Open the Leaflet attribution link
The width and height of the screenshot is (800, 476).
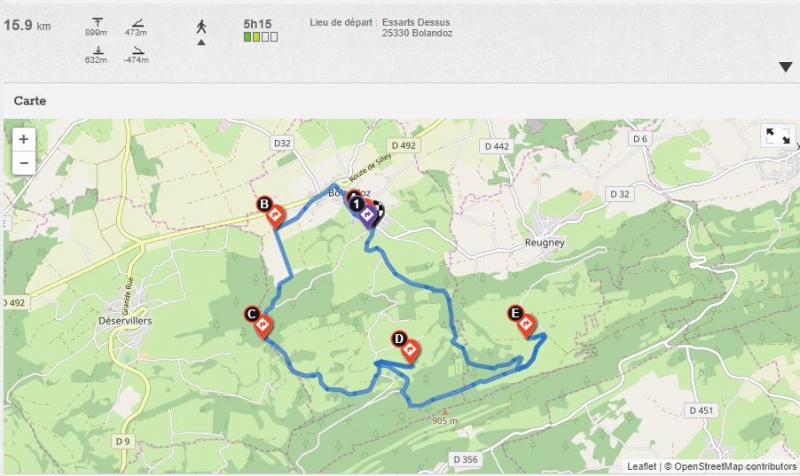641,466
